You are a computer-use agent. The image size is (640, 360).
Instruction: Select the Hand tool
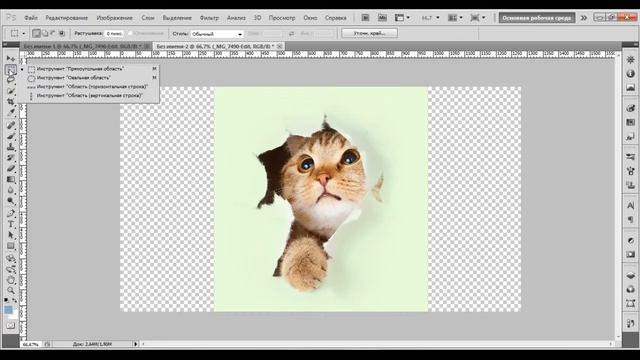point(11,280)
